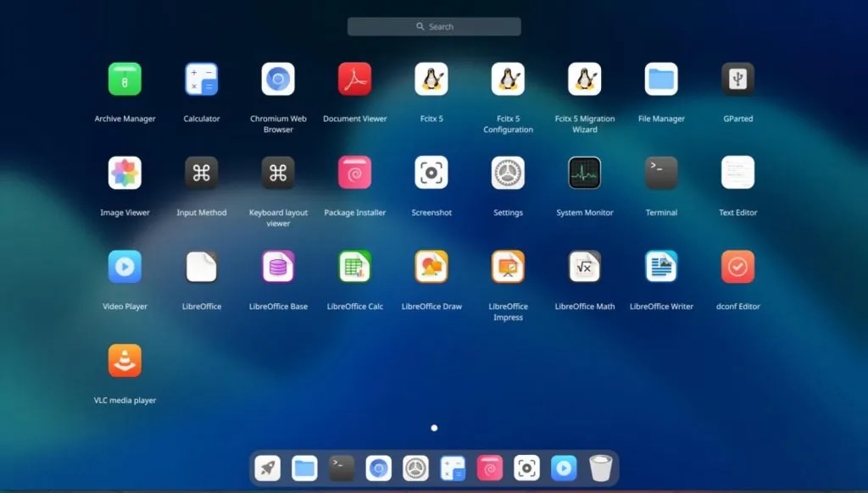This screenshot has height=493, width=868.
Task: Select the page indicator dot
Action: tap(434, 429)
